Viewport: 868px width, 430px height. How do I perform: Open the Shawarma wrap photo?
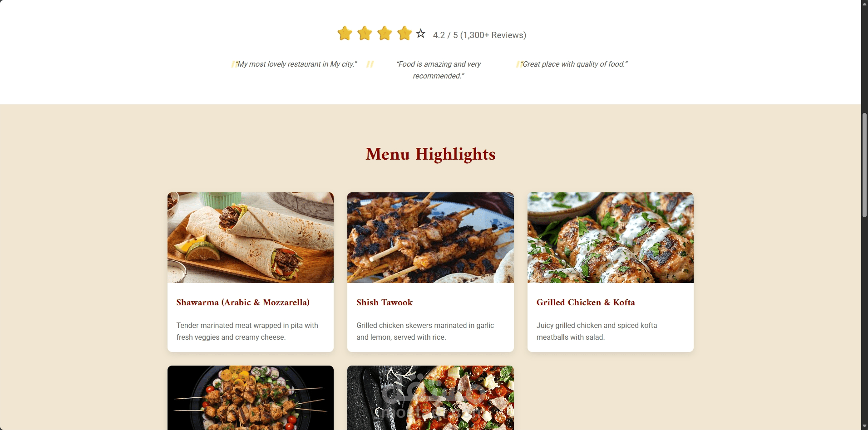[251, 238]
